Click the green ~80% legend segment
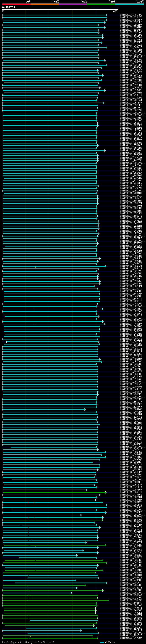146x644 pixels. 101,4
